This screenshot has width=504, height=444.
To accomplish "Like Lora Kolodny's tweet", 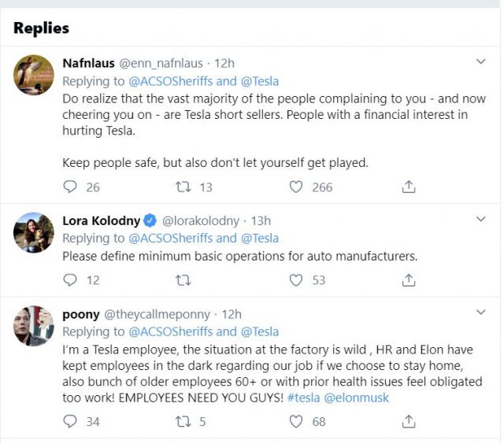I will tap(296, 280).
